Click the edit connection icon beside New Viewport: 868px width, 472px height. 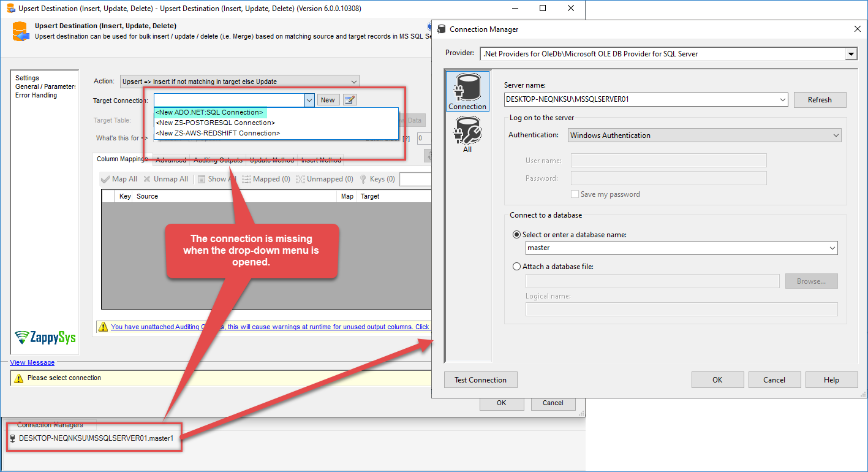(350, 100)
